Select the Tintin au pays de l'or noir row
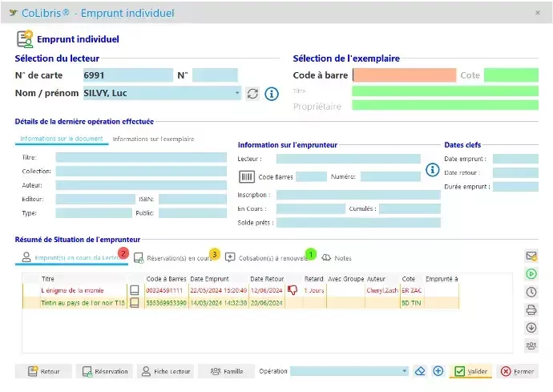The width and height of the screenshot is (553, 392). tap(83, 303)
